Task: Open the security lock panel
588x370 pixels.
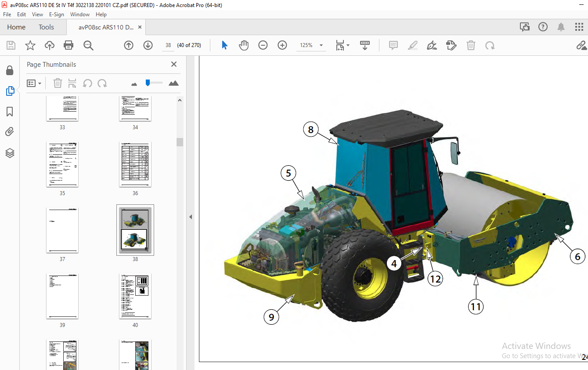Action: (x=10, y=70)
